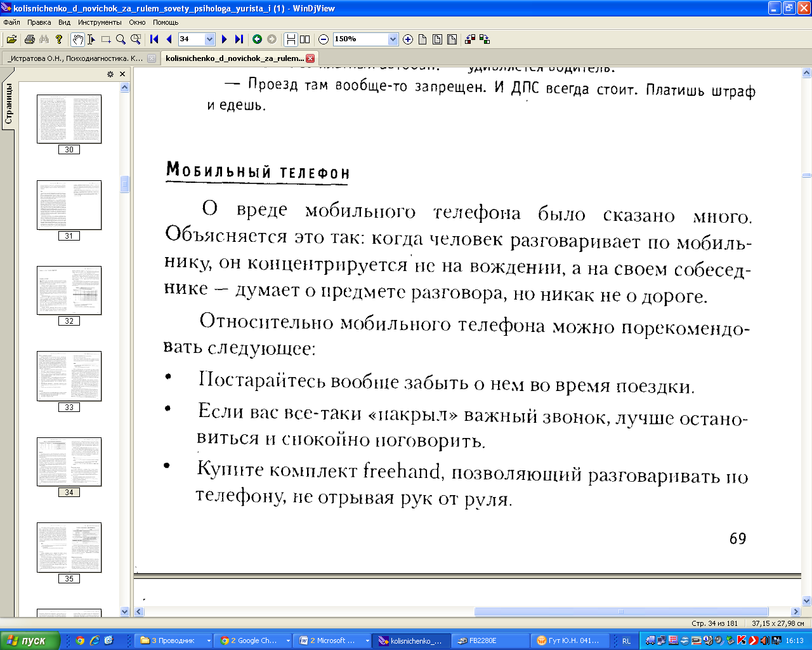Select the magnifying glass zoom tool
Viewport: 812px width, 650px height.
pos(121,39)
